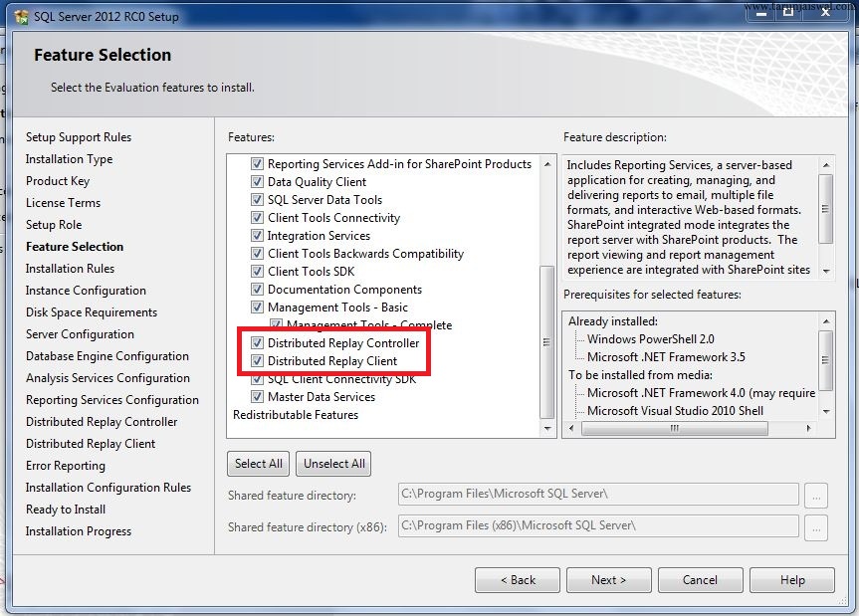Uncheck the Data Quality Client feature

[x=257, y=181]
